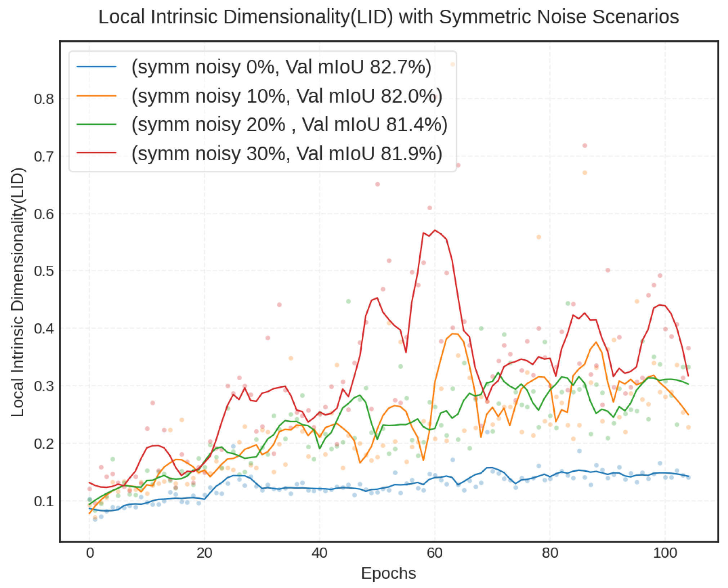The height and width of the screenshot is (588, 728).
Task: Click the orange curve peak near epoch 63
Action: point(454,334)
